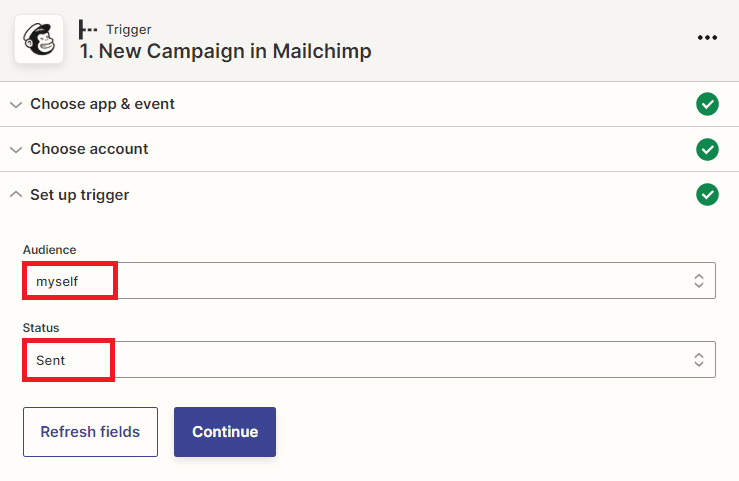The width and height of the screenshot is (739, 481).
Task: Open Audience dropdown using its arrow control
Action: click(699, 281)
